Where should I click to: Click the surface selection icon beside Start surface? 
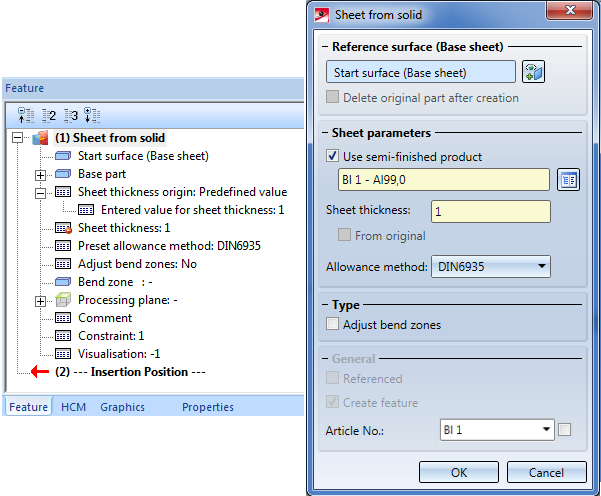tap(534, 72)
